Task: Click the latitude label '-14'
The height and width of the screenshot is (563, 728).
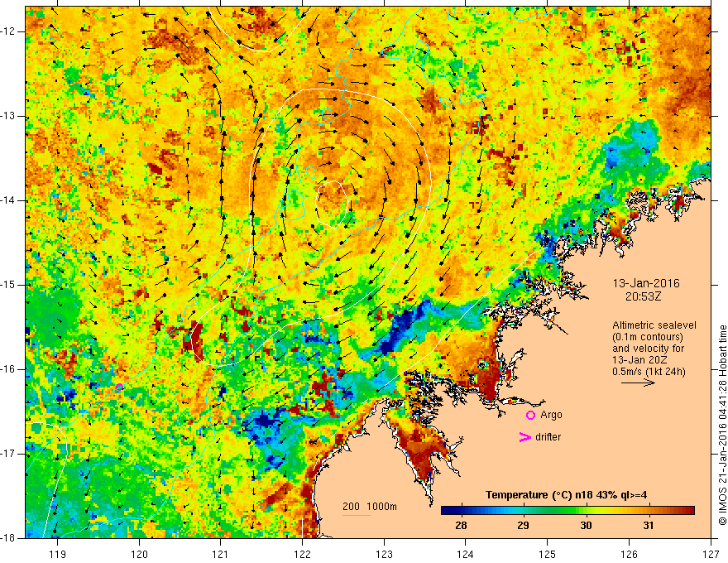Action: pos(10,200)
